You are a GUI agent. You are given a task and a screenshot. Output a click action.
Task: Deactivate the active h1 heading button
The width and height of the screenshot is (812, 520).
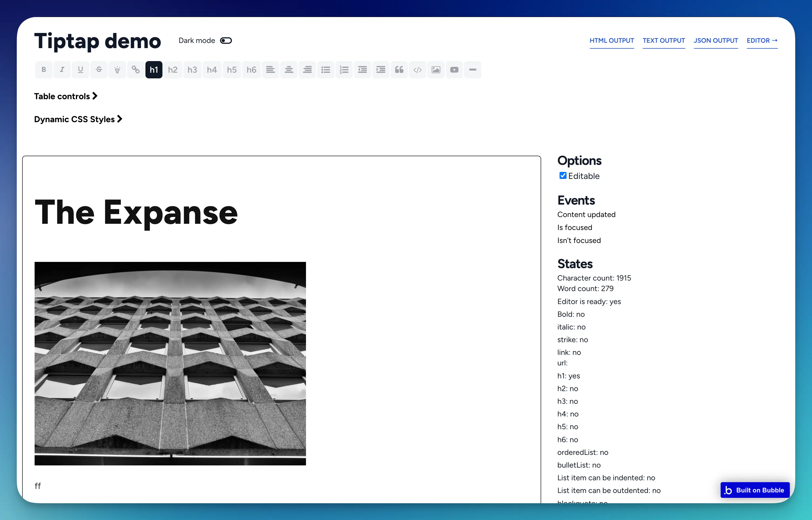click(x=154, y=69)
